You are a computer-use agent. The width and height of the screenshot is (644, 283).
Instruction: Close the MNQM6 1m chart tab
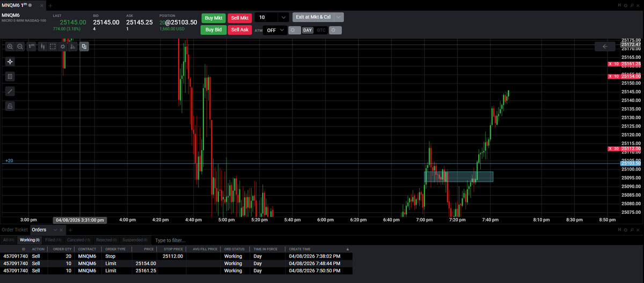42,5
